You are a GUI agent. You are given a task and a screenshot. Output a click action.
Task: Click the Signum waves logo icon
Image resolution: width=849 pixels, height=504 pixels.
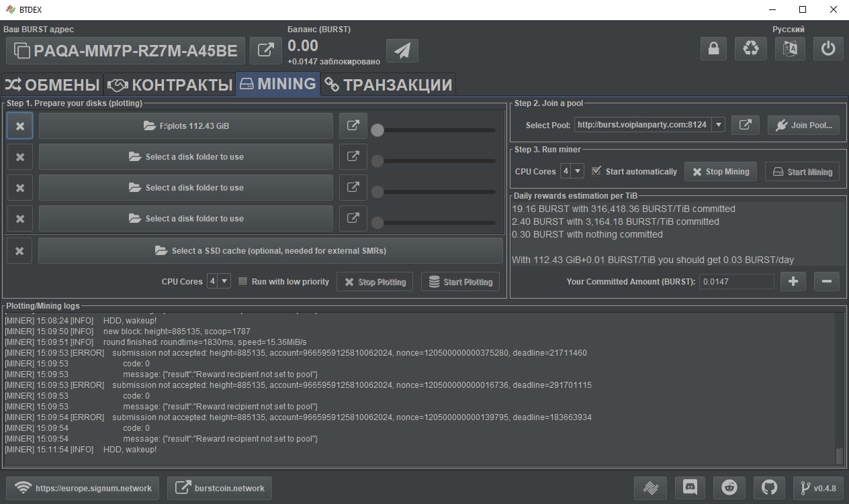(650, 488)
